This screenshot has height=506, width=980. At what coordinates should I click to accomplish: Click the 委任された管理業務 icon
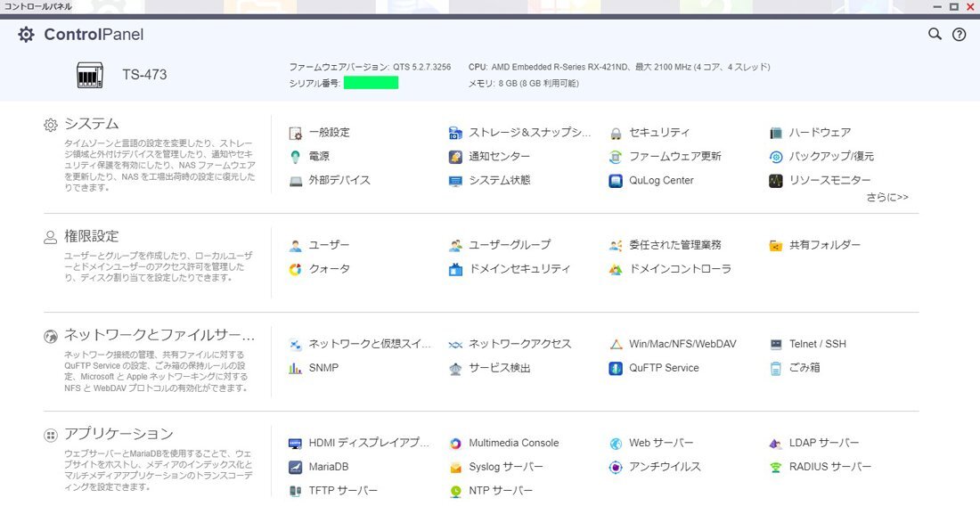click(x=616, y=246)
